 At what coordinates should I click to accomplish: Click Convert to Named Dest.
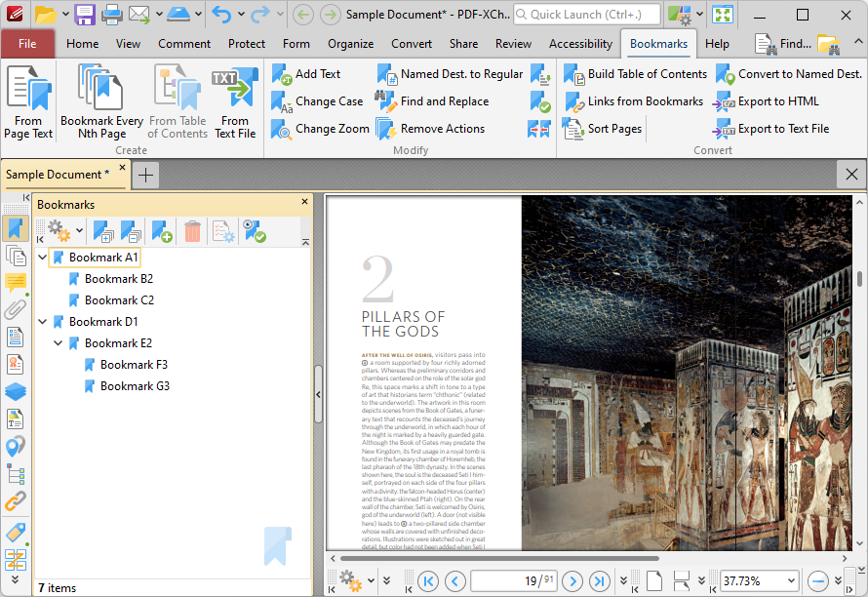coord(788,74)
